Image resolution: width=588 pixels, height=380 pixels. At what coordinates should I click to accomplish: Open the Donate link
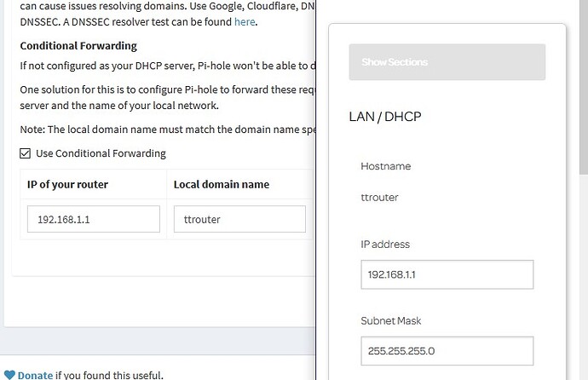coord(35,374)
